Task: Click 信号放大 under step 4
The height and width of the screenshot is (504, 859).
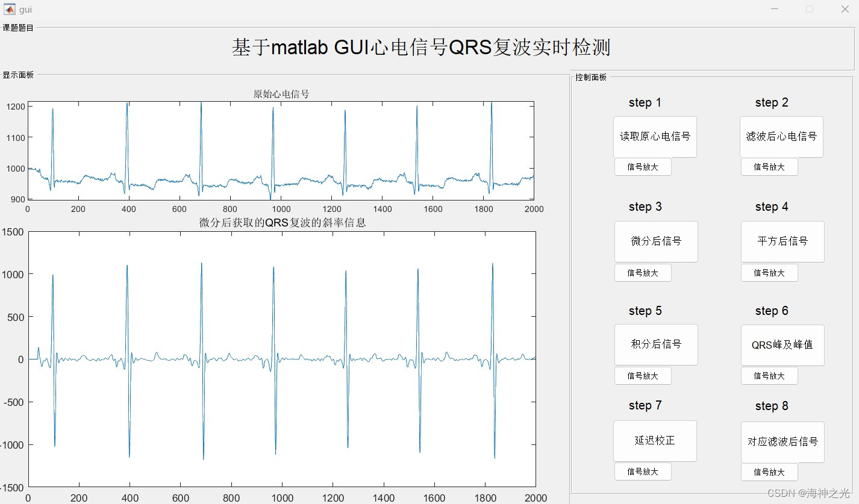Action: tap(769, 273)
